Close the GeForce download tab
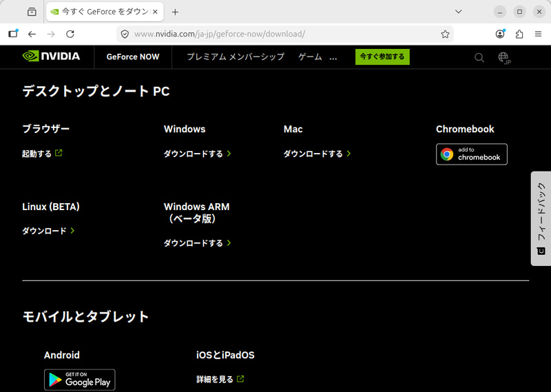This screenshot has width=551, height=392. 156,12
